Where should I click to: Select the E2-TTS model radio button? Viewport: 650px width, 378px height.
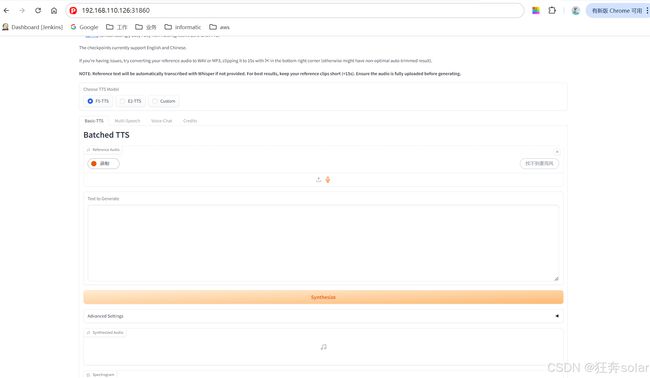[122, 101]
